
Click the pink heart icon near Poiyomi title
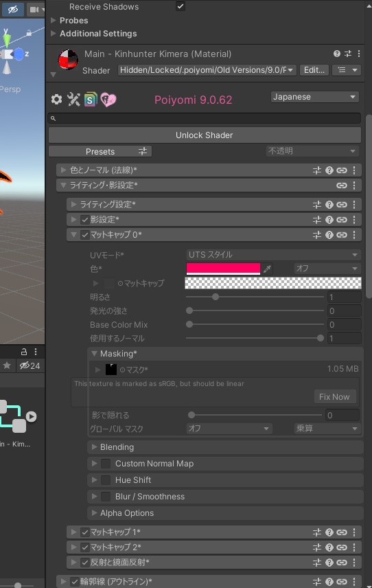108,100
